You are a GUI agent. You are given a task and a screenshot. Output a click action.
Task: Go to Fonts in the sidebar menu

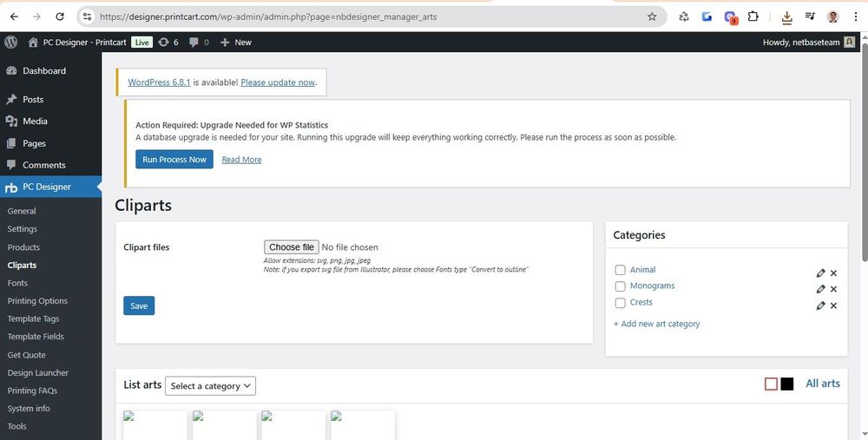(x=17, y=283)
